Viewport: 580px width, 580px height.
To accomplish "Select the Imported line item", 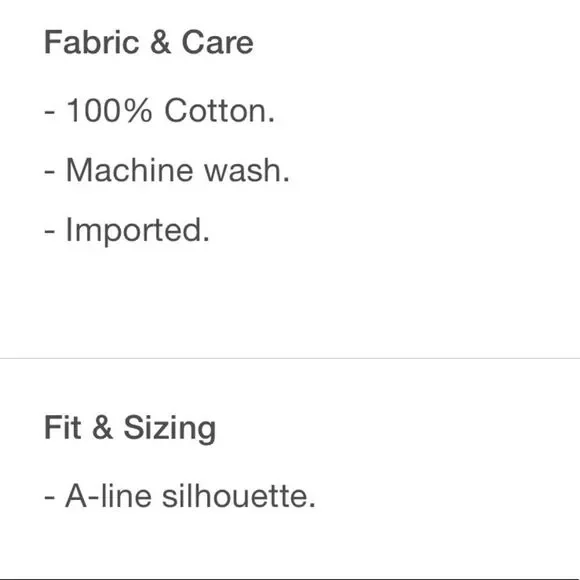I will pyautogui.click(x=127, y=231).
